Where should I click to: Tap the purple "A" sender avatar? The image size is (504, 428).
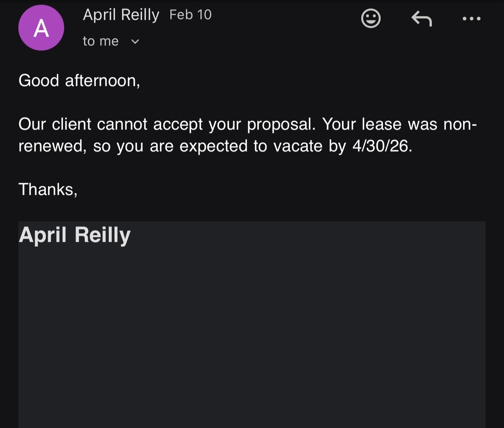click(x=41, y=28)
